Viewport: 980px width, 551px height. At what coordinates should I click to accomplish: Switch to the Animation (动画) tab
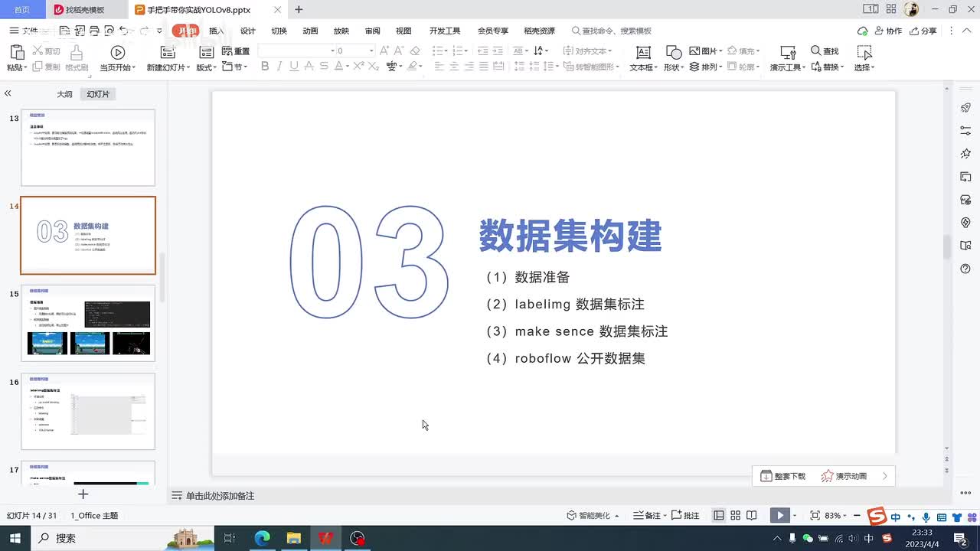click(x=310, y=31)
